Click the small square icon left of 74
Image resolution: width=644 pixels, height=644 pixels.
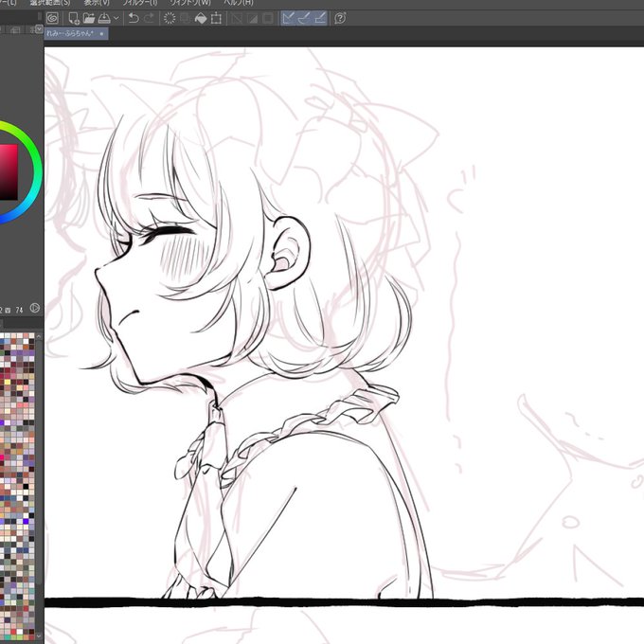tap(9, 311)
